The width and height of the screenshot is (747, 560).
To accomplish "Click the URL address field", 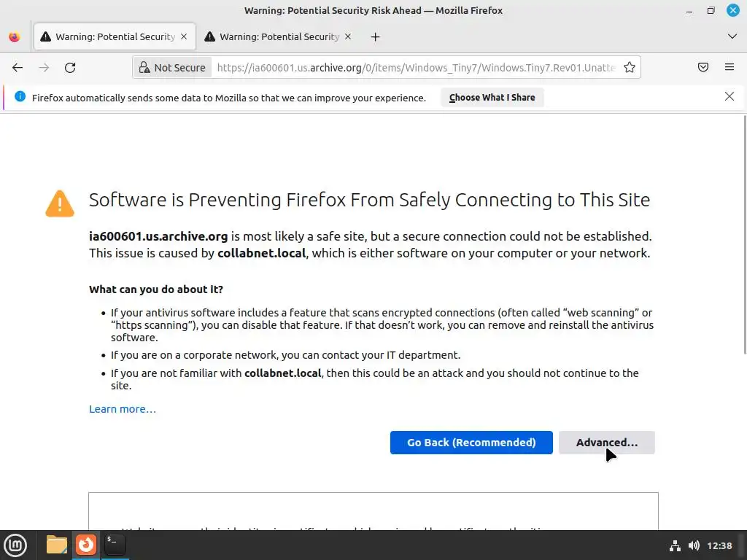I will [416, 68].
